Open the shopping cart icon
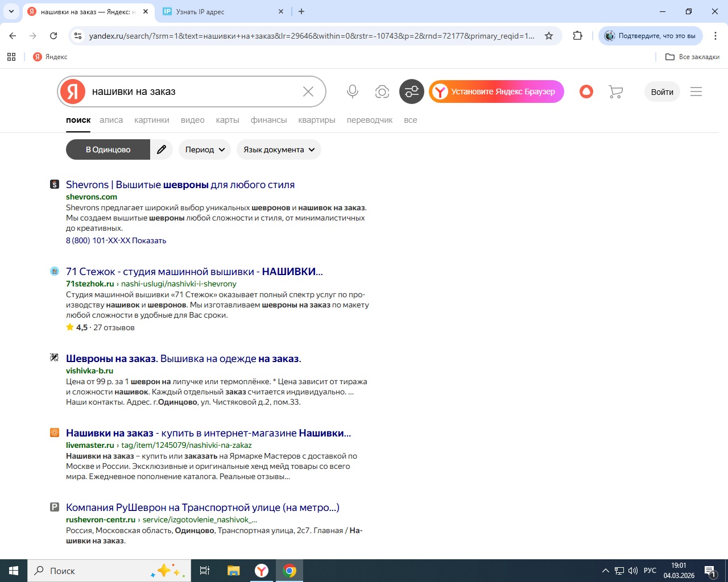 pyautogui.click(x=615, y=92)
